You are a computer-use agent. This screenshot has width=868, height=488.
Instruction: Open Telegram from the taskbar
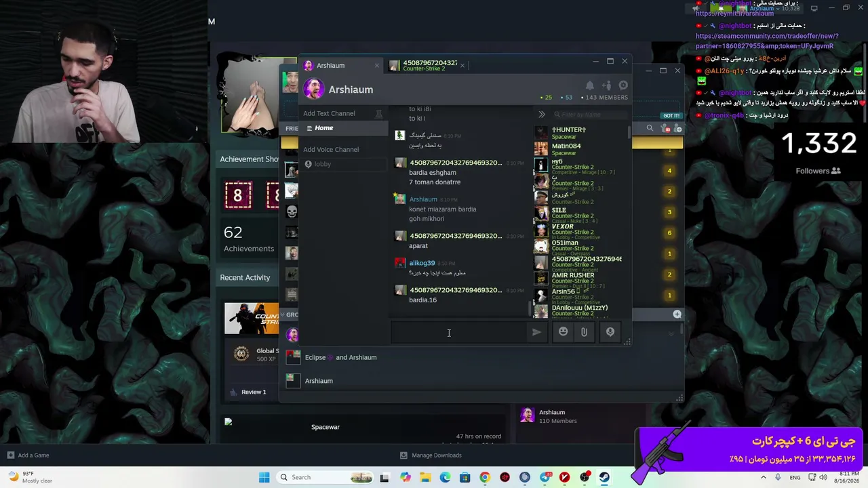click(x=545, y=477)
